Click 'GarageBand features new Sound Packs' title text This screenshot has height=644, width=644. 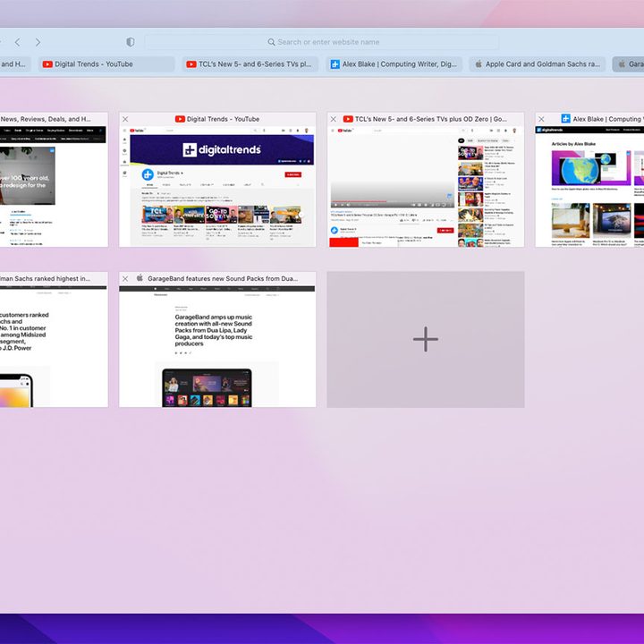[x=223, y=278]
